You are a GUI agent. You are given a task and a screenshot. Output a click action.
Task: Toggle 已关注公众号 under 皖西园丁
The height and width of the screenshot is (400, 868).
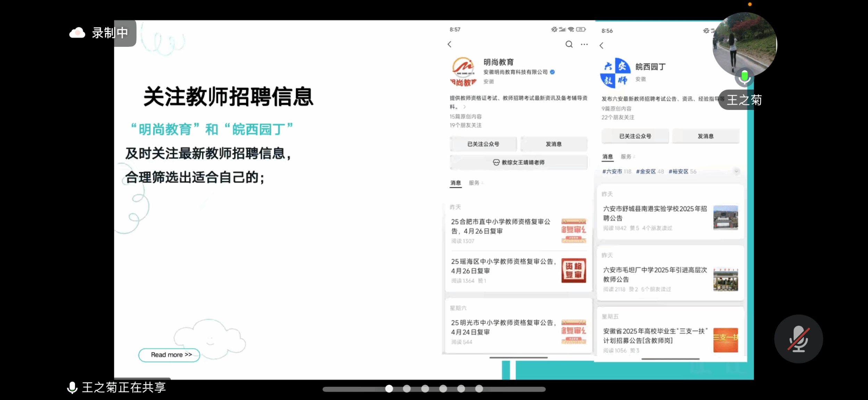(635, 136)
